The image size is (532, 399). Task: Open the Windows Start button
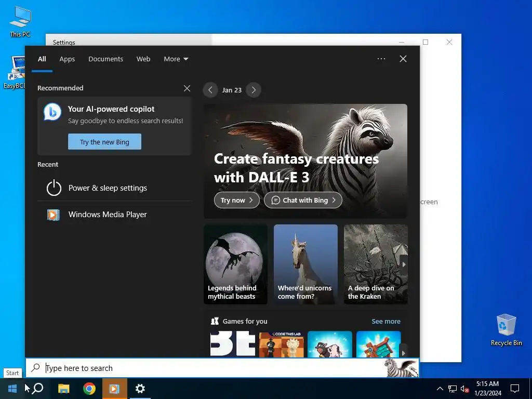(12, 389)
